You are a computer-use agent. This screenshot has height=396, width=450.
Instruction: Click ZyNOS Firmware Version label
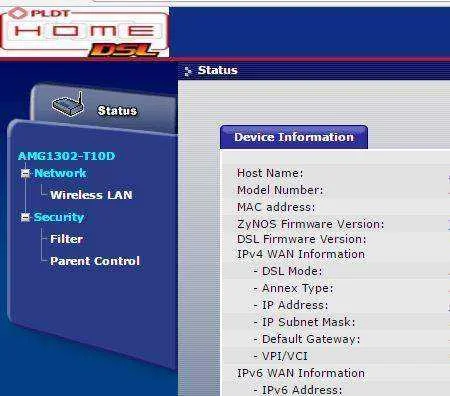click(x=311, y=224)
